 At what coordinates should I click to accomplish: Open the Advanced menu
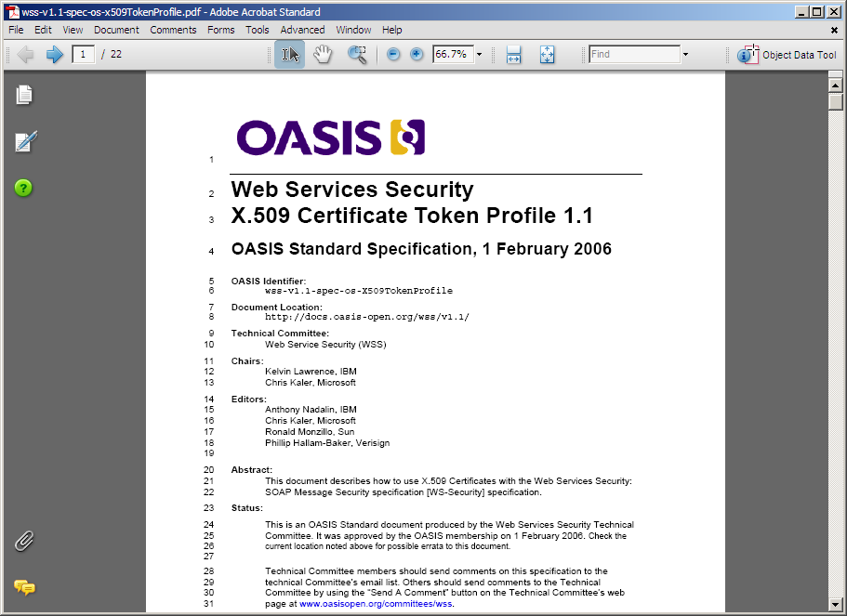click(302, 30)
